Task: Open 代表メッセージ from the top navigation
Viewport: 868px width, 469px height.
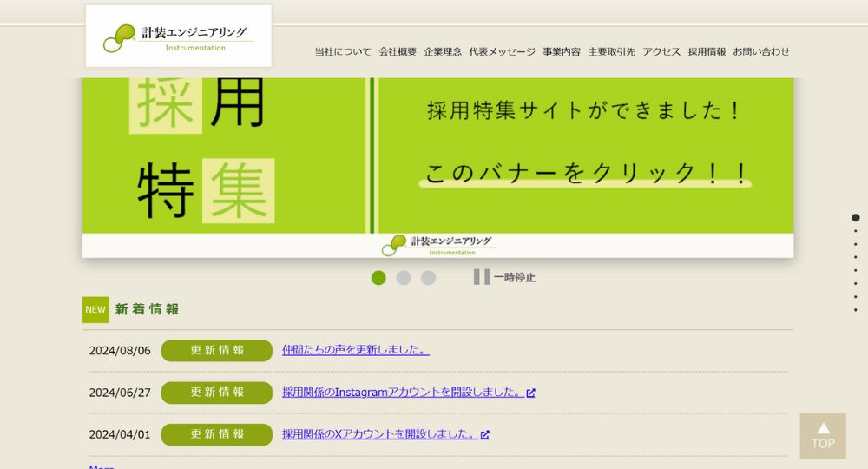Action: point(502,51)
